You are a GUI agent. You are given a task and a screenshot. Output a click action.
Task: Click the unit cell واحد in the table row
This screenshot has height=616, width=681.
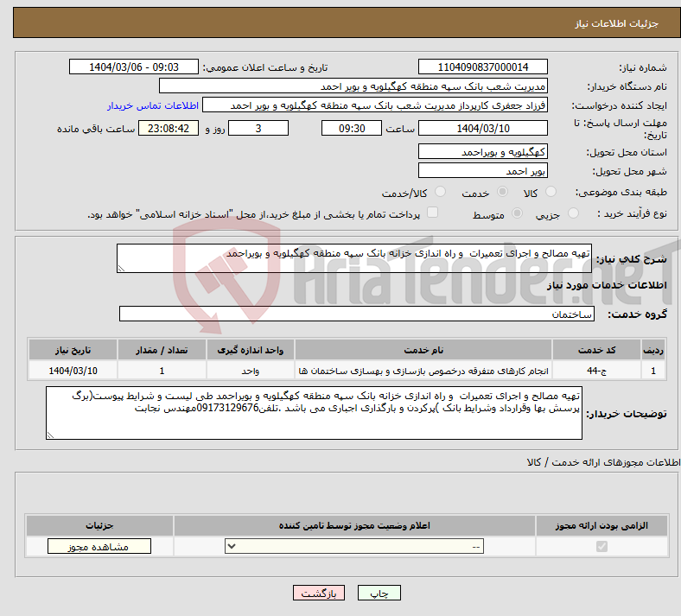[x=251, y=371]
